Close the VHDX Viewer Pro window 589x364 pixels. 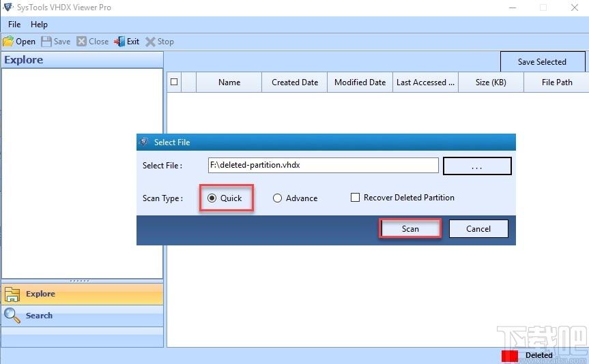(575, 7)
